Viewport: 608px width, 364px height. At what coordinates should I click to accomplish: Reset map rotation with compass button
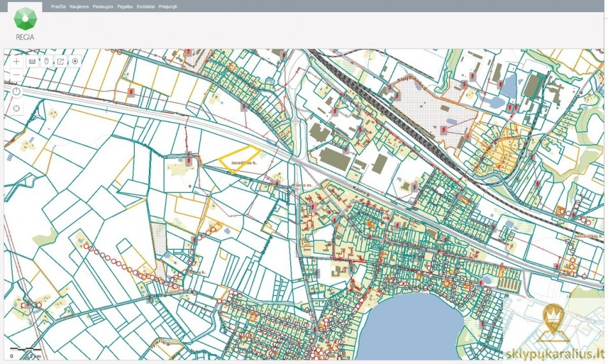pos(16,92)
